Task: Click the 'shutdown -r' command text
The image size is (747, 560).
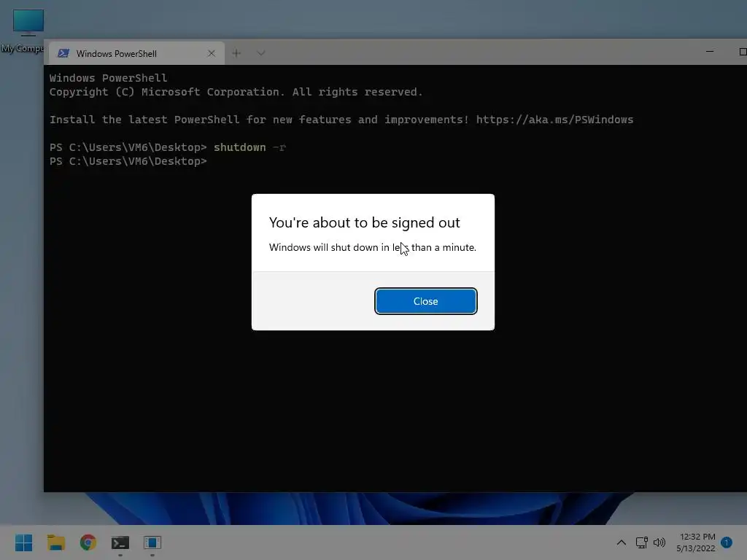Action: (249, 147)
